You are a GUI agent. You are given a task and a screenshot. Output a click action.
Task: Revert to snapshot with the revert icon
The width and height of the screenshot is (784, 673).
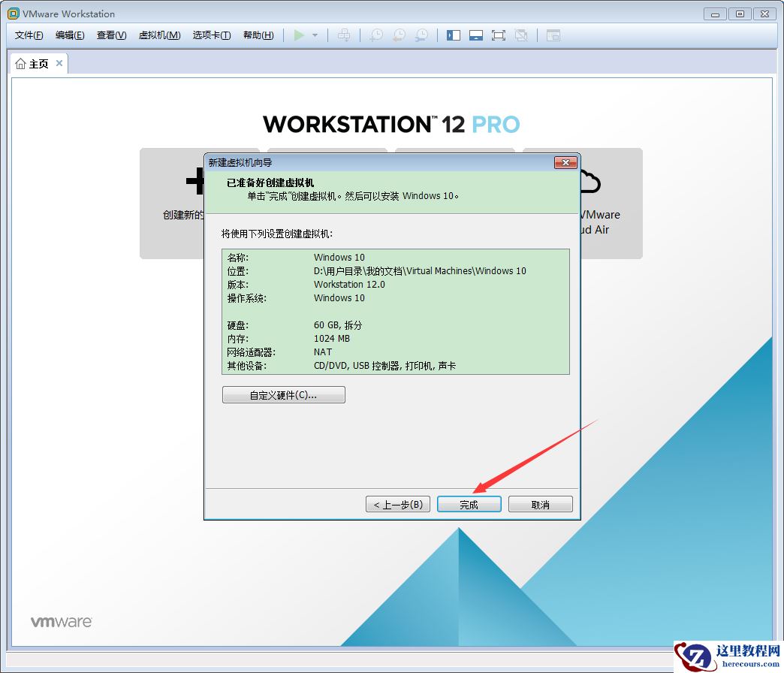click(x=399, y=35)
